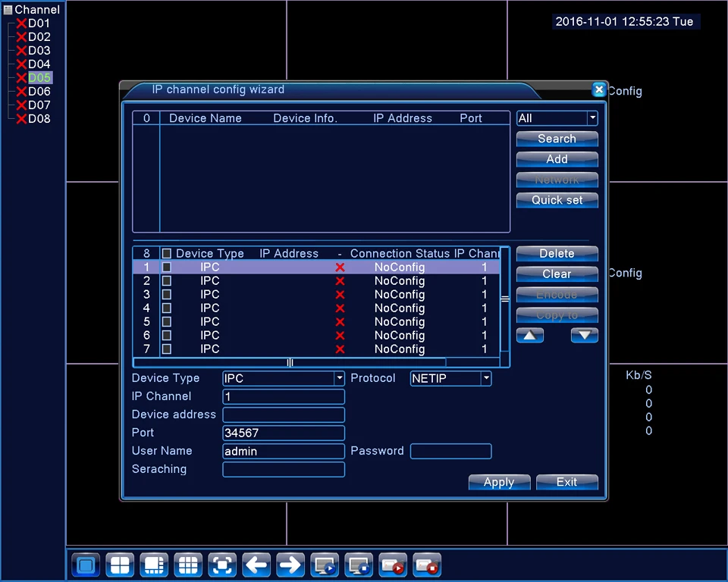Click the IP Channel input field
728x582 pixels.
284,396
